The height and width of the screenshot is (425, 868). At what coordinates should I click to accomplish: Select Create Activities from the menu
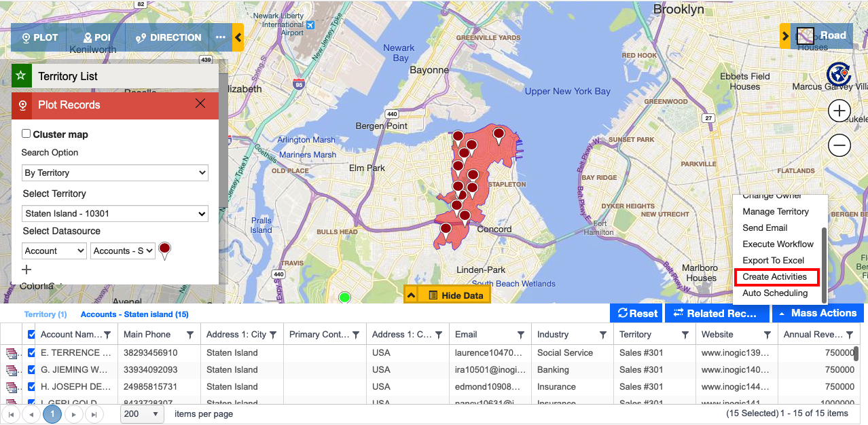point(775,277)
